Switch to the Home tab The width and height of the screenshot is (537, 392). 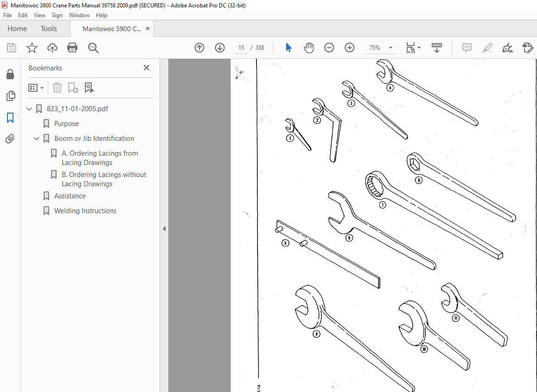pyautogui.click(x=17, y=29)
